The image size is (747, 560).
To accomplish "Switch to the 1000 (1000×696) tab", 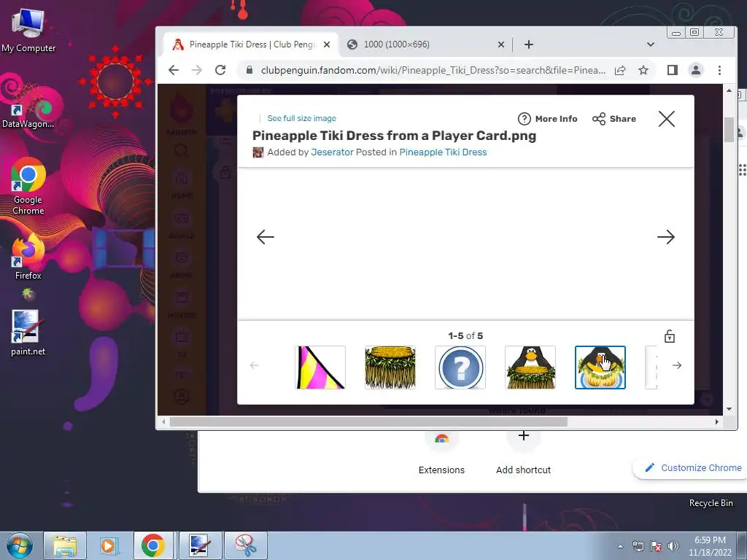I will coord(396,44).
